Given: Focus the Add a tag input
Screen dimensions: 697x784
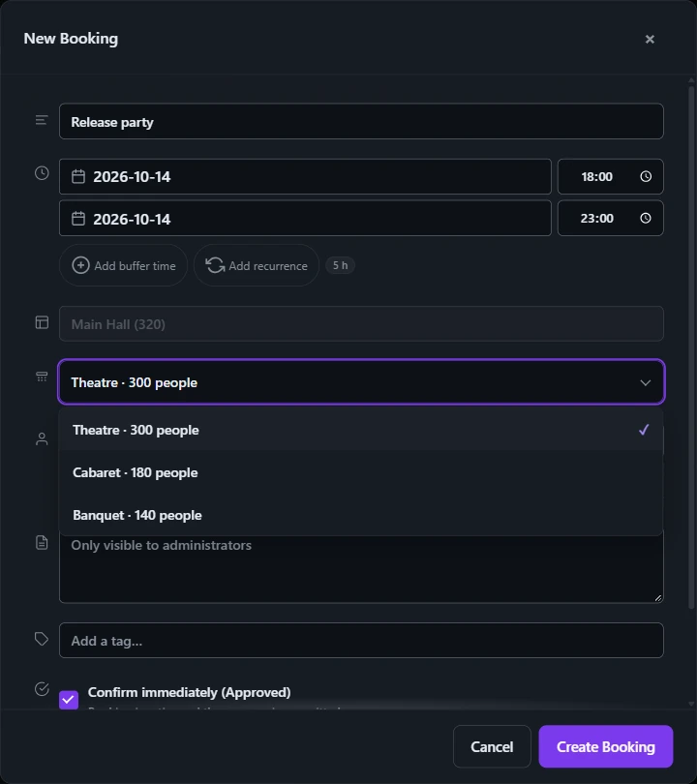Looking at the screenshot, I should click(x=361, y=641).
